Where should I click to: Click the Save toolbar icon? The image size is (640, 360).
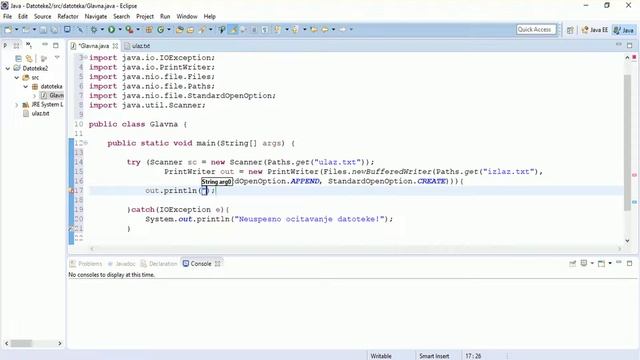43,29
